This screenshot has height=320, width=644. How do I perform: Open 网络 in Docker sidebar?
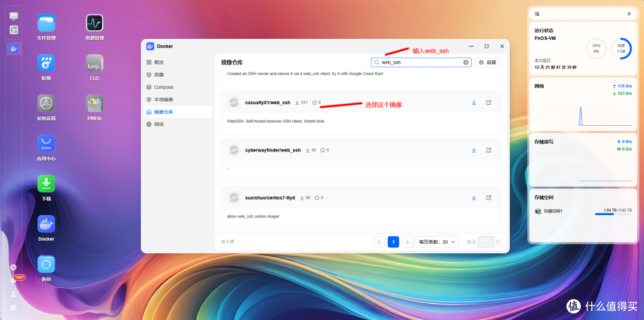[178, 124]
